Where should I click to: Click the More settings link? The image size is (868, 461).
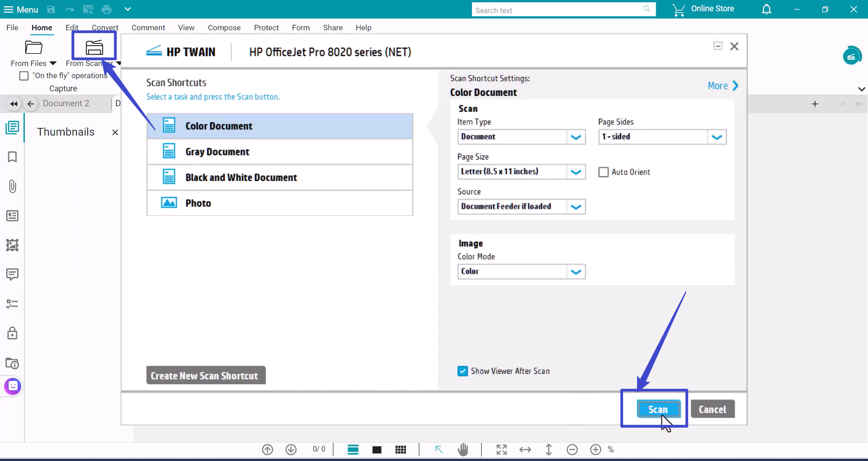point(723,86)
